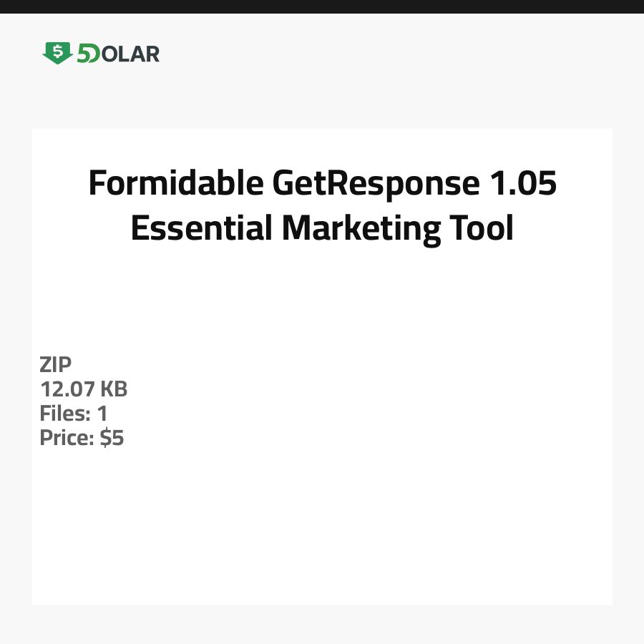The width and height of the screenshot is (644, 644).
Task: Click the Price: $5 label
Action: point(82,438)
